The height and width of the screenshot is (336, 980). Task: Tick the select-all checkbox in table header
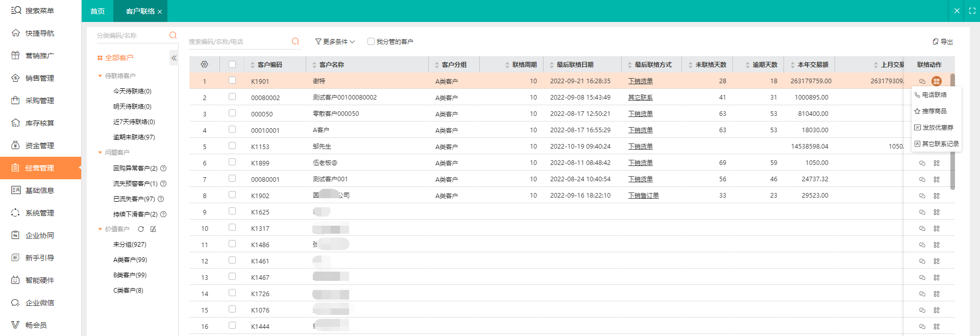pos(232,64)
